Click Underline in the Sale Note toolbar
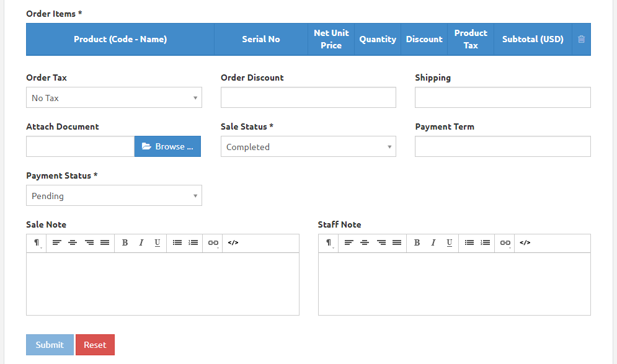The height and width of the screenshot is (364, 617). (x=158, y=242)
